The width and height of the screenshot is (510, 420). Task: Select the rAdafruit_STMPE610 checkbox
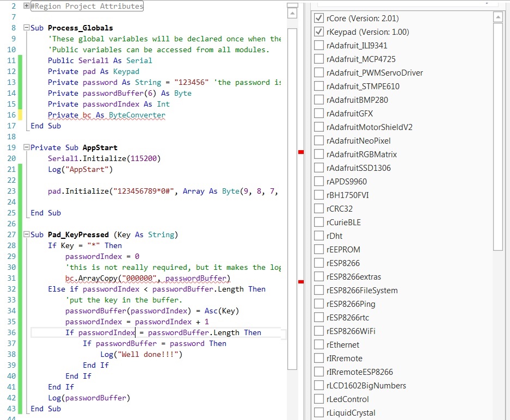click(x=319, y=87)
